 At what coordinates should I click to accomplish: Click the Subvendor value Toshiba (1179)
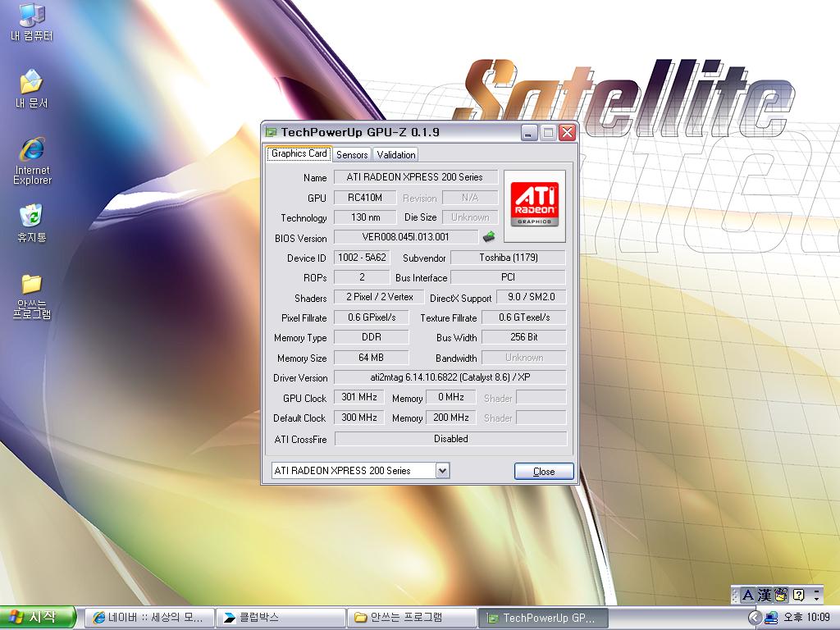[x=508, y=257]
